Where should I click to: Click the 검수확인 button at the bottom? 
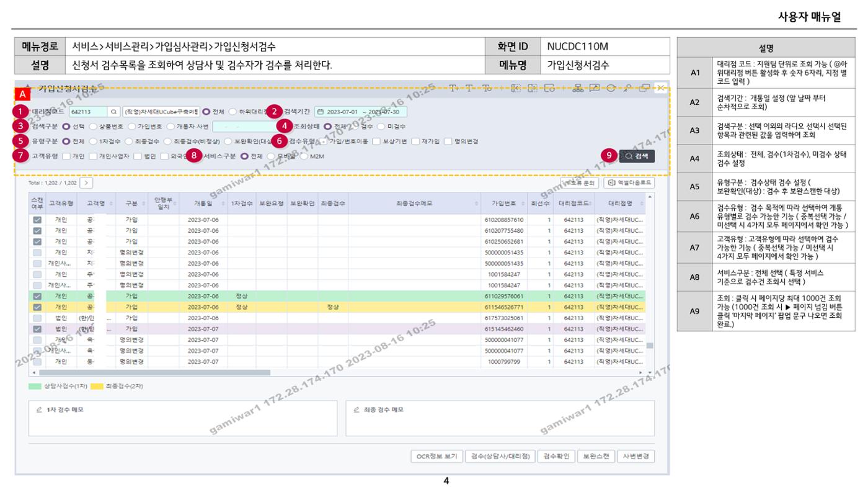[x=556, y=456]
